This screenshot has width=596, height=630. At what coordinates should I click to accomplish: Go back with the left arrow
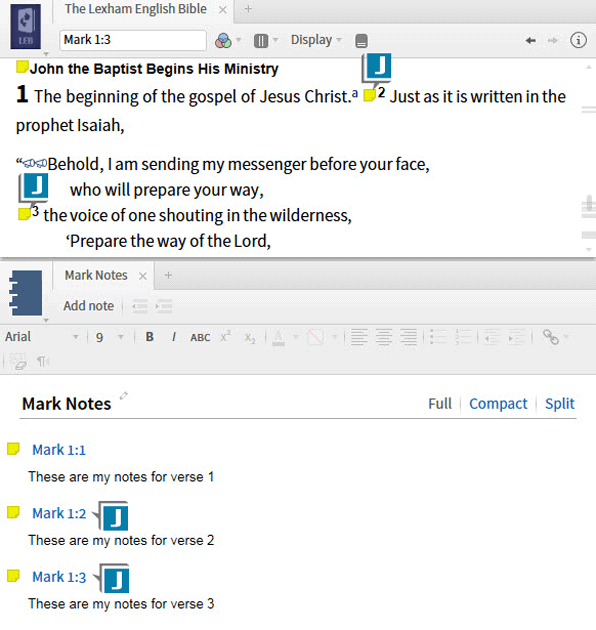[x=530, y=40]
